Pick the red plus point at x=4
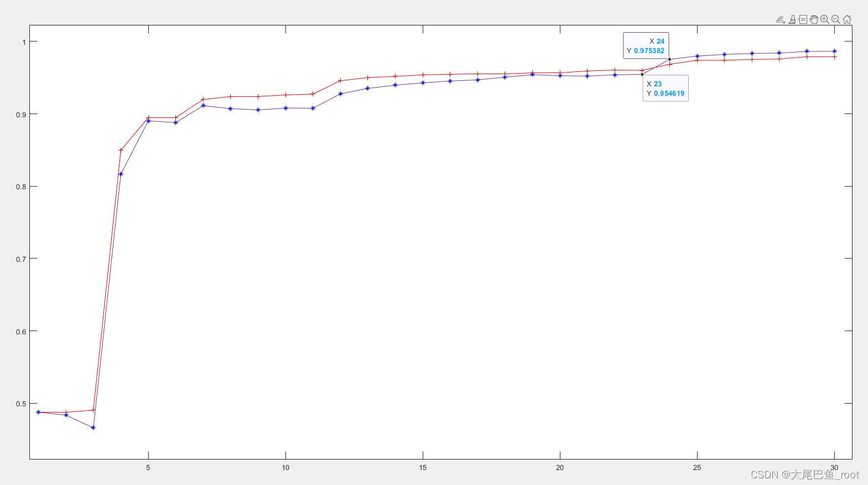The width and height of the screenshot is (868, 485). [121, 150]
